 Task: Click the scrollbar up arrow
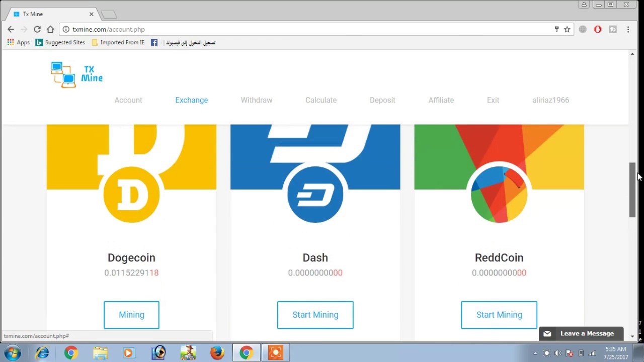(x=632, y=54)
